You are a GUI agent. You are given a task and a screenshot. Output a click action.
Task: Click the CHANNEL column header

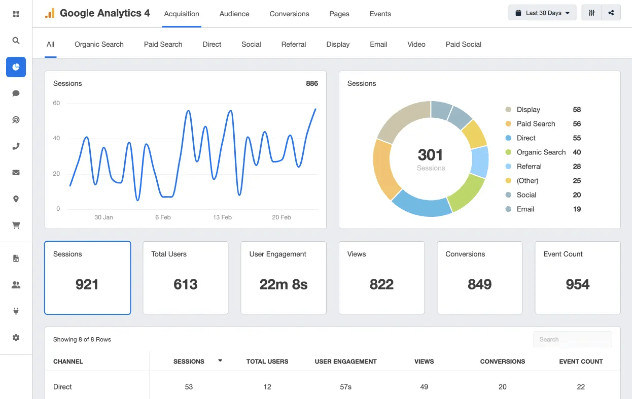coord(68,362)
